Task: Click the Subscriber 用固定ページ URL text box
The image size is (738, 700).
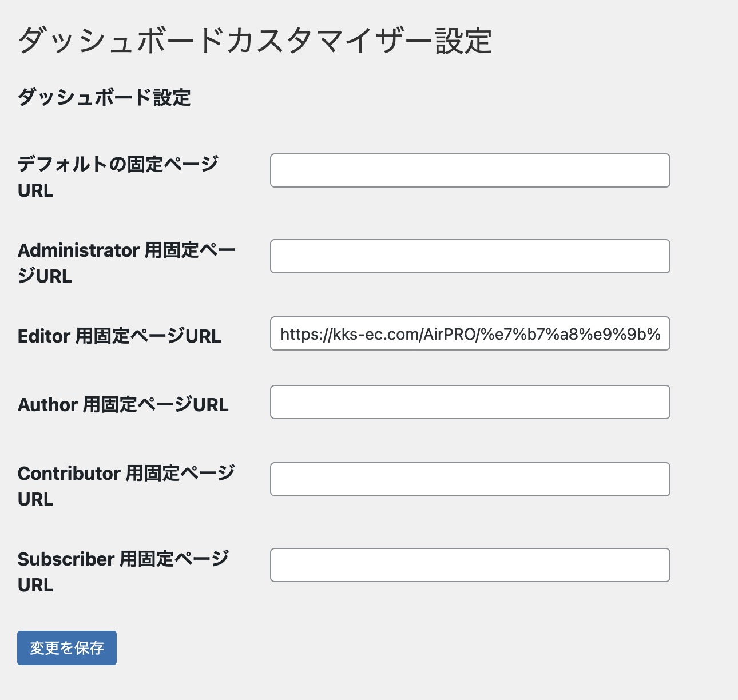Action: click(470, 565)
